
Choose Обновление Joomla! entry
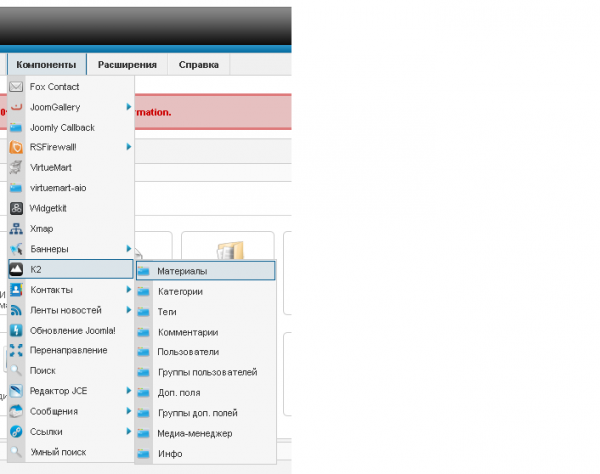pos(71,331)
